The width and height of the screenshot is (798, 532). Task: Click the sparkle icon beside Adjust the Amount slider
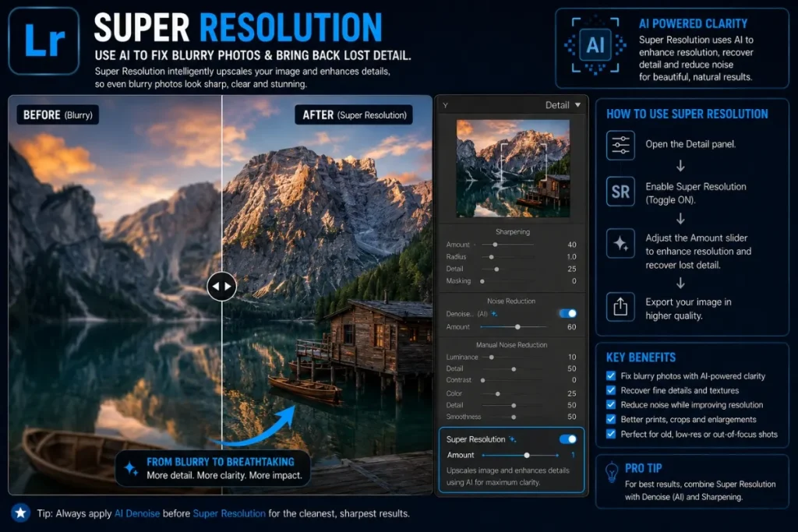(620, 243)
